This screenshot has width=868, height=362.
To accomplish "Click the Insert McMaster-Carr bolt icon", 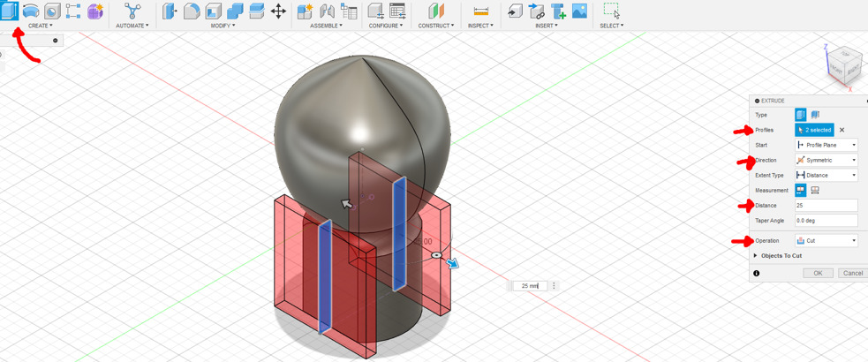I will [557, 11].
